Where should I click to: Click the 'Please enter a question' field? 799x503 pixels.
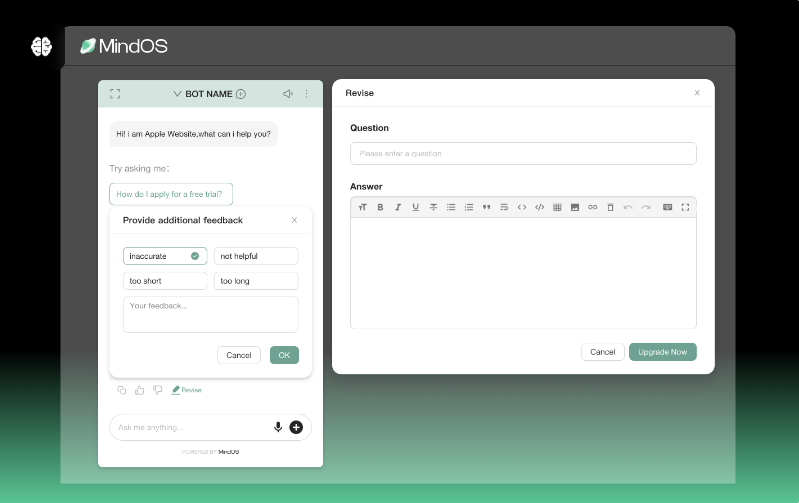tap(523, 153)
